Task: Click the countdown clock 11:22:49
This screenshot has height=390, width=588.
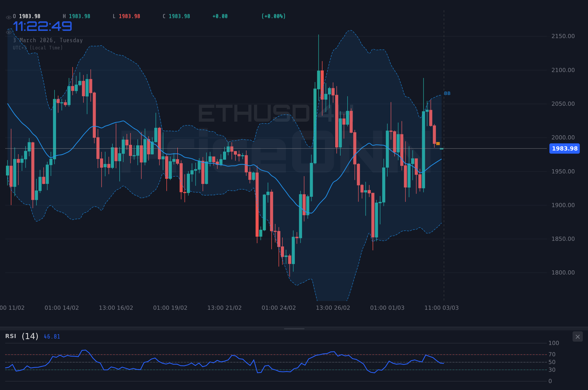Action: click(x=42, y=26)
